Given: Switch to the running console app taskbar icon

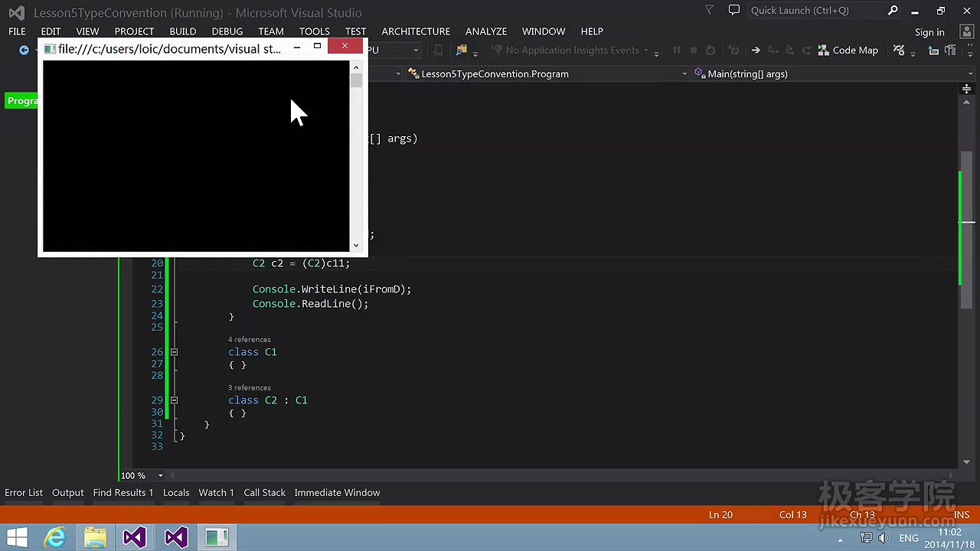Looking at the screenshot, I should pyautogui.click(x=217, y=537).
